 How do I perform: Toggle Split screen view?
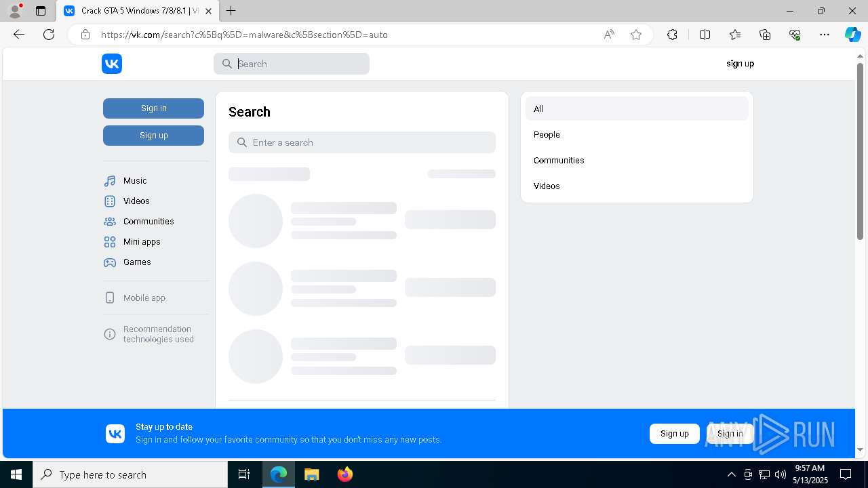click(705, 35)
